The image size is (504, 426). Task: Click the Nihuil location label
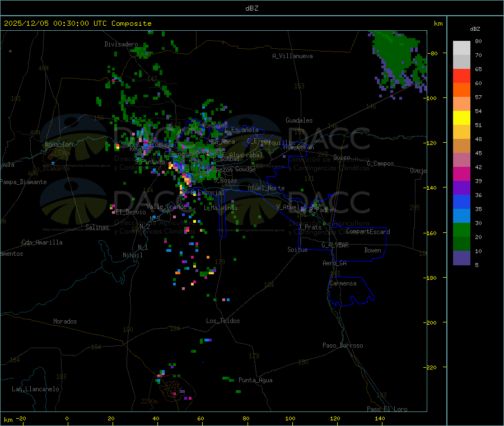click(132, 255)
